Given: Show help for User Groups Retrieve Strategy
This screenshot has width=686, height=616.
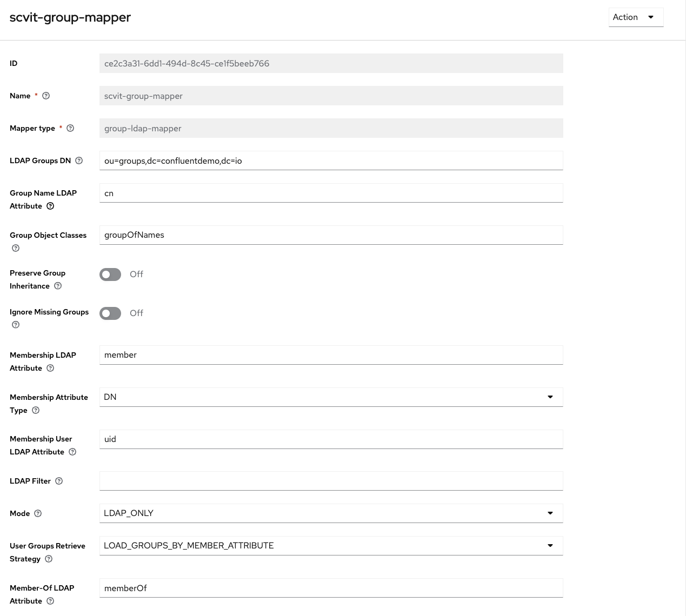Looking at the screenshot, I should coord(49,559).
